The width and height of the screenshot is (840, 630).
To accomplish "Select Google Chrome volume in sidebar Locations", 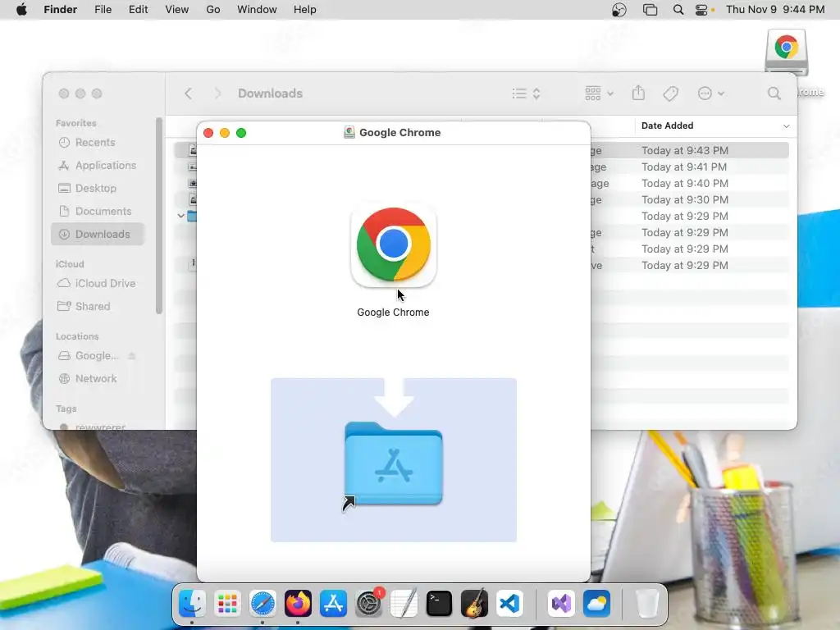I will point(97,356).
